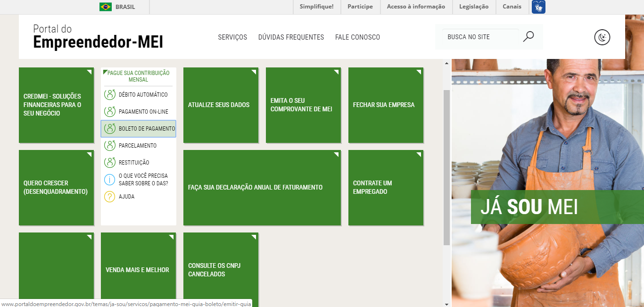Expand corner arrow of Venda mais e melhor tile
The width and height of the screenshot is (644, 307).
(171, 237)
